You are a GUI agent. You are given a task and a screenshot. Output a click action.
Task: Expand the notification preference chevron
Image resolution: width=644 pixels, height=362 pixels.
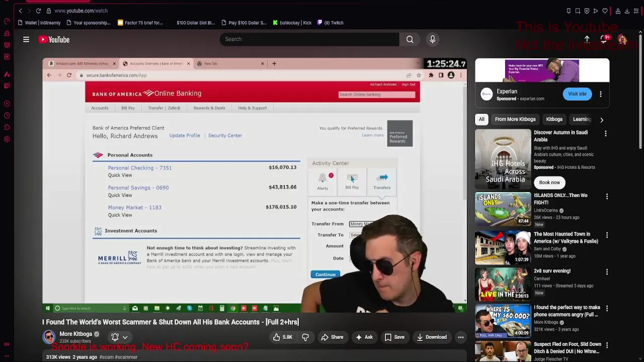pyautogui.click(x=125, y=337)
